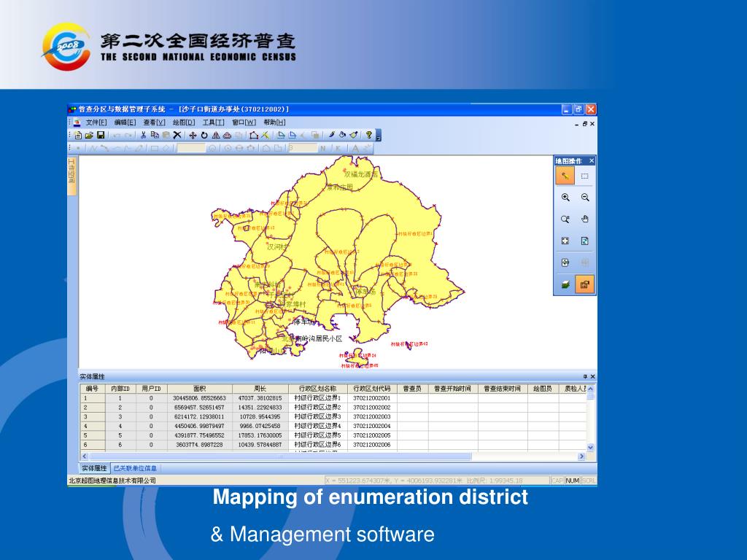Click the refresh map icon
This screenshot has width=747, height=560.
click(584, 241)
